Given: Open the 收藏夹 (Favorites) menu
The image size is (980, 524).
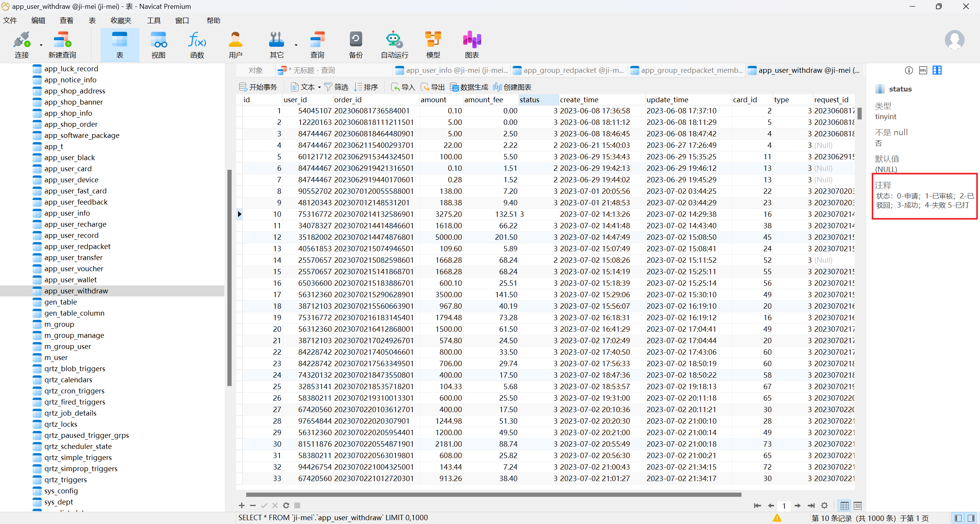Looking at the screenshot, I should point(121,21).
